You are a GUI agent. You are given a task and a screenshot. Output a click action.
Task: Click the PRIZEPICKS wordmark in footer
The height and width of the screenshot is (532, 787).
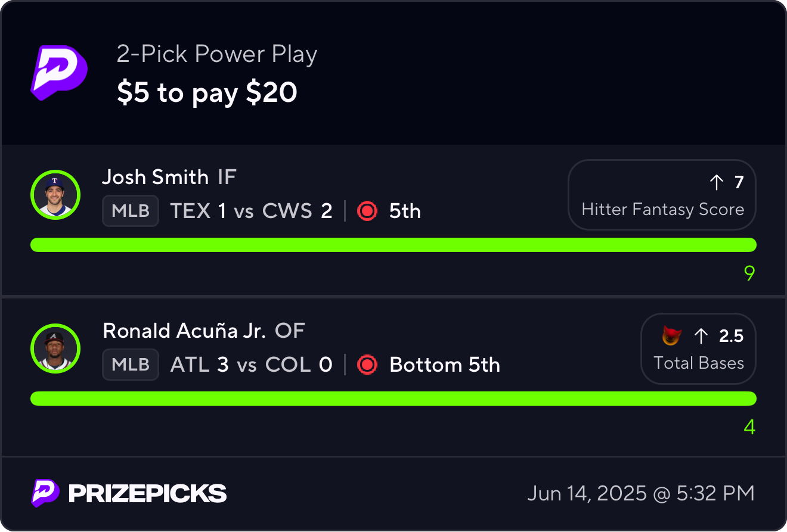[148, 493]
